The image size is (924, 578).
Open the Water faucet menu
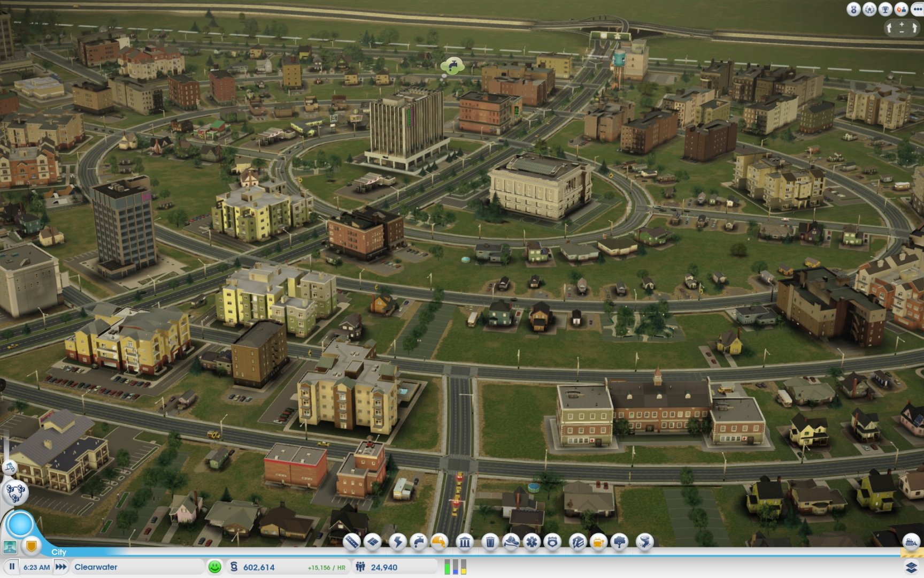click(419, 542)
